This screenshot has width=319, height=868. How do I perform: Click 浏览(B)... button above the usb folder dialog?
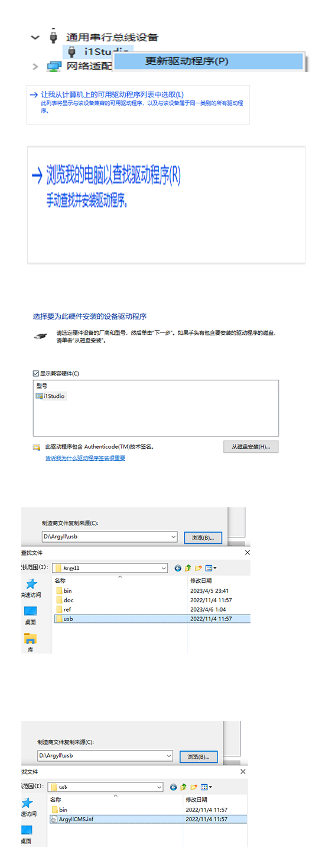[198, 756]
